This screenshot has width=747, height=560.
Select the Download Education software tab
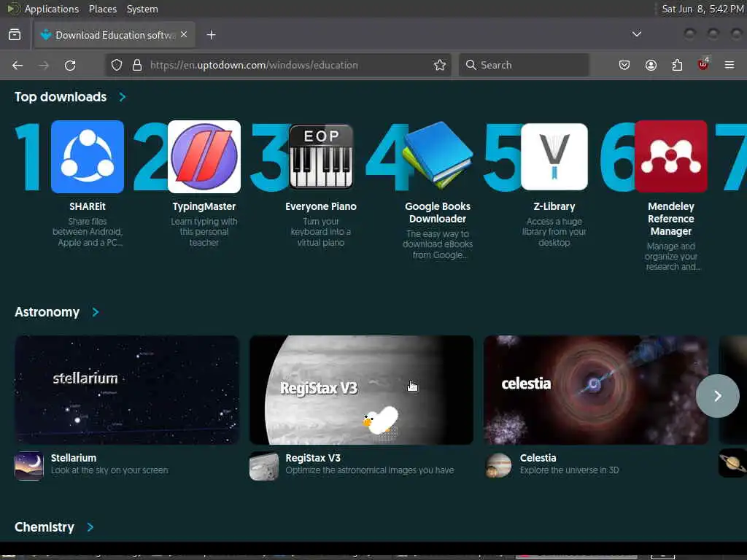pyautogui.click(x=115, y=35)
